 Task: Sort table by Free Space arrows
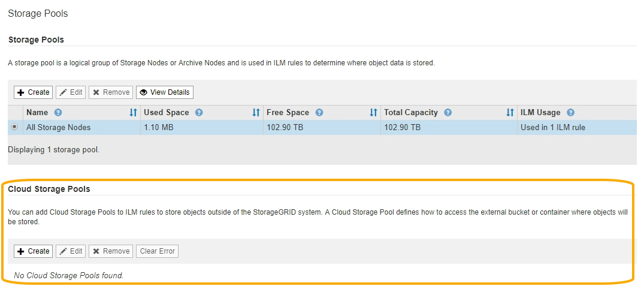click(373, 113)
